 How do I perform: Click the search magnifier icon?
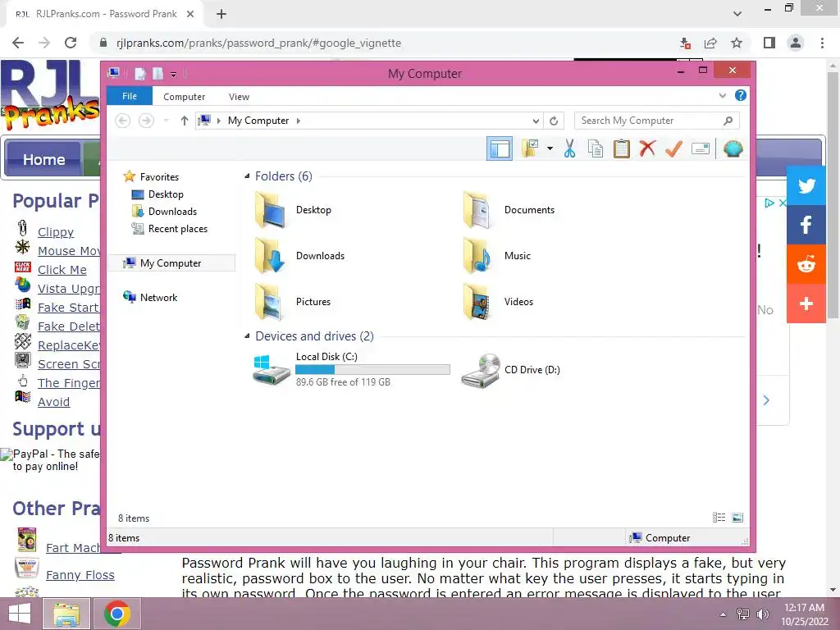pyautogui.click(x=728, y=121)
